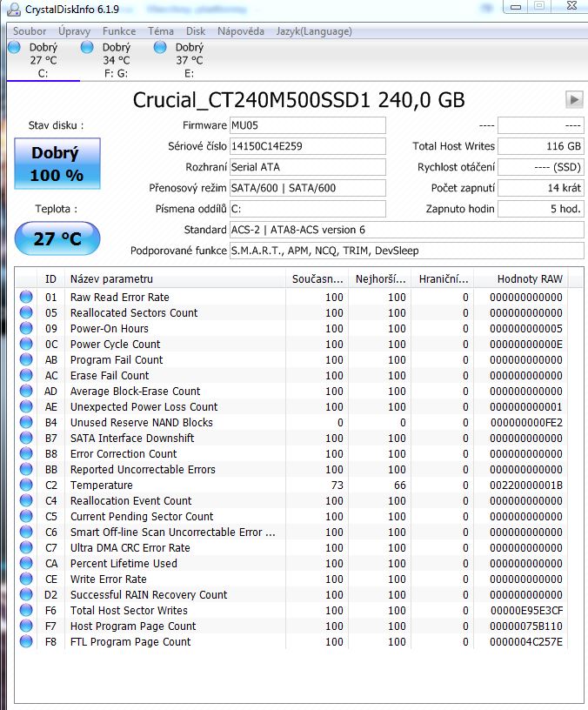Select the Host Program Page Count row
This screenshot has width=588, height=710.
(291, 626)
